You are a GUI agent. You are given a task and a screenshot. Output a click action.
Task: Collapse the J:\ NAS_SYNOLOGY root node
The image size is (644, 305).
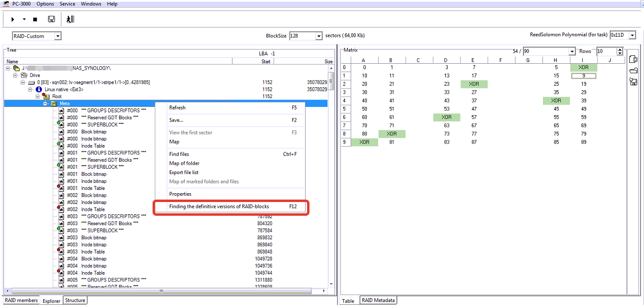tap(8, 68)
